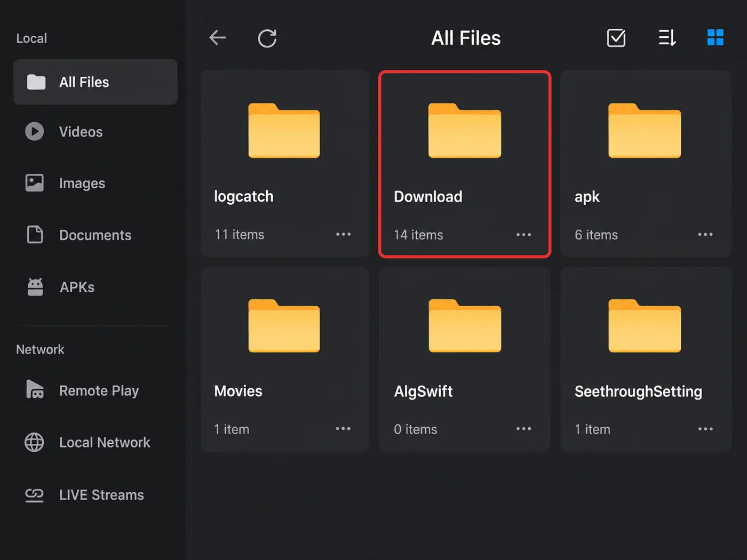Show more options for logcatch folder
747x560 pixels.
coord(344,234)
